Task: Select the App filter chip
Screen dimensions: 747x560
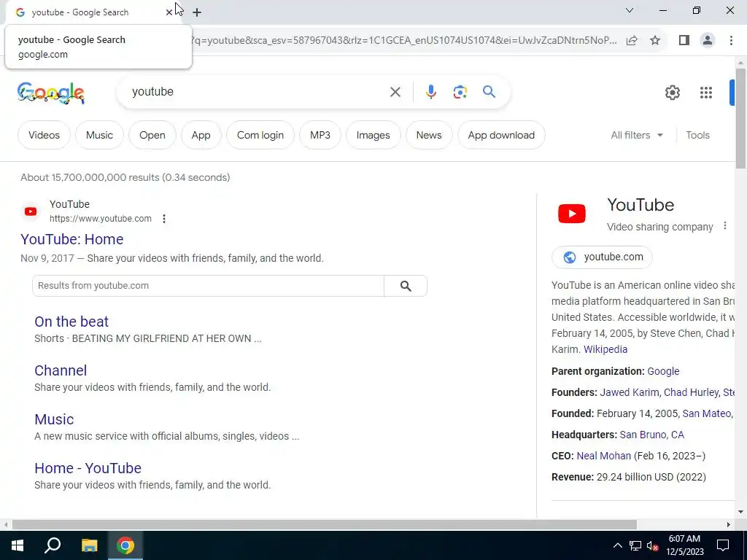Action: coord(201,135)
